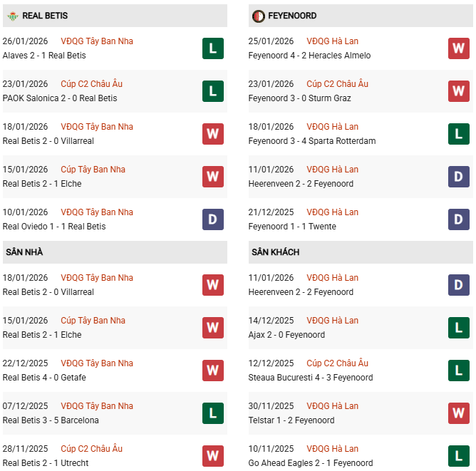Click W badge for Feyenoord vs Heracles Almelo
This screenshot has width=476, height=471.
pos(458,48)
